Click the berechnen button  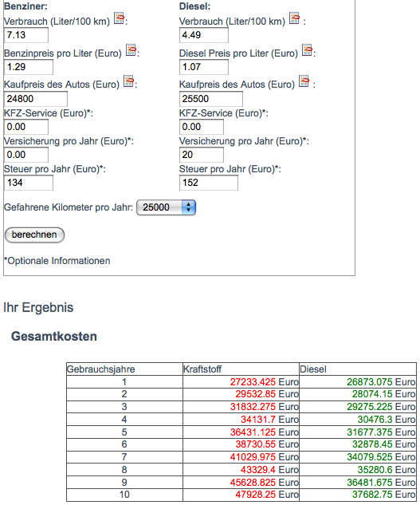[34, 235]
